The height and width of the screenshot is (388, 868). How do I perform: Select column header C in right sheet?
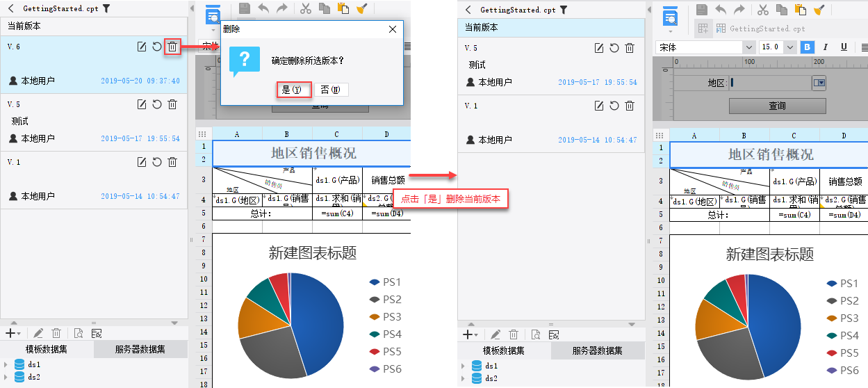tap(794, 136)
